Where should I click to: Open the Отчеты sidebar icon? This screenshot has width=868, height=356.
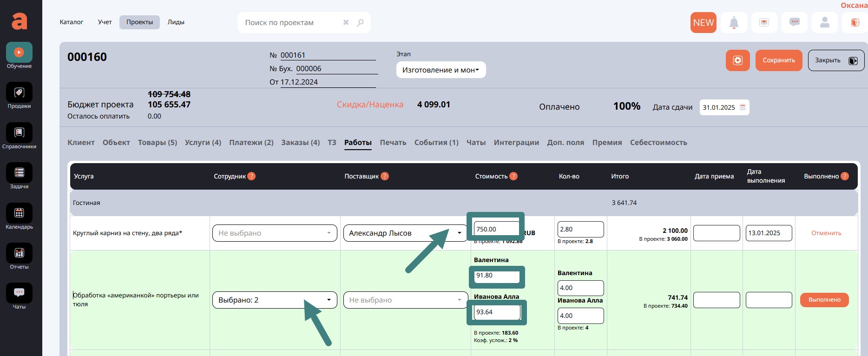click(19, 253)
